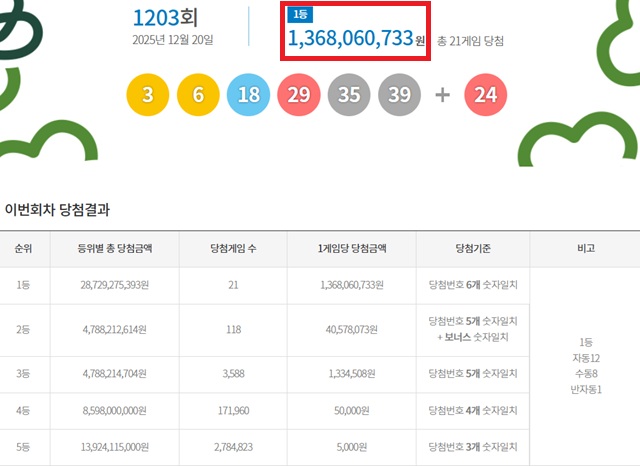Click the gray number 39 ball

click(399, 95)
